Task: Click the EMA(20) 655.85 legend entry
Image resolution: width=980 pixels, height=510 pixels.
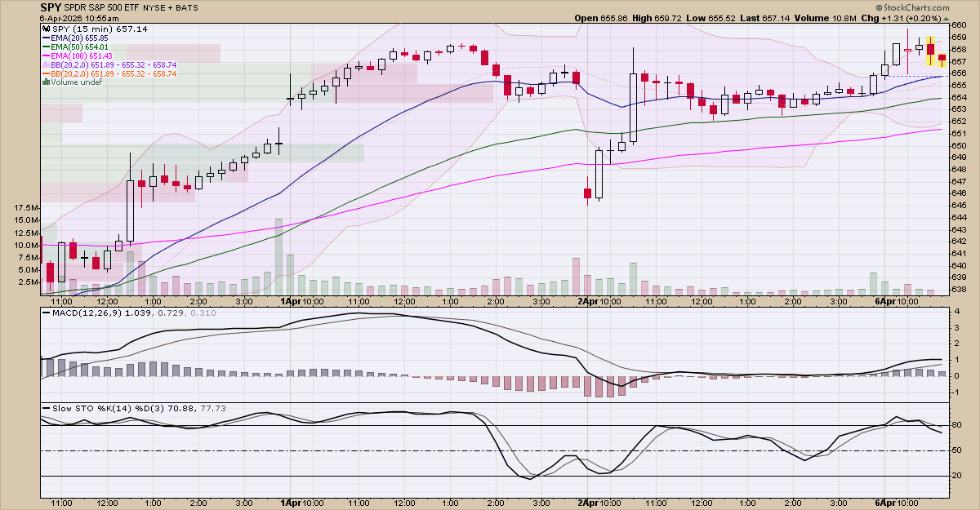Action: click(x=74, y=38)
